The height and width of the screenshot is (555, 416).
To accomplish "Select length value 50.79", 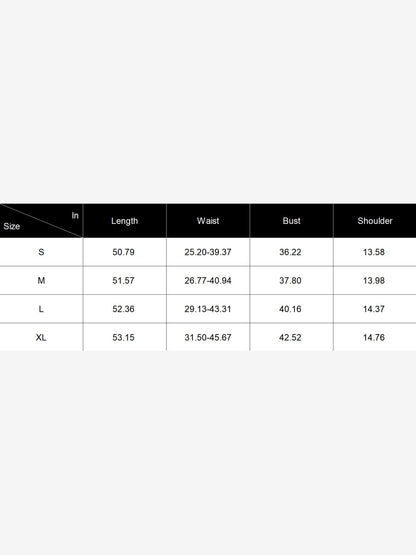I will click(123, 252).
